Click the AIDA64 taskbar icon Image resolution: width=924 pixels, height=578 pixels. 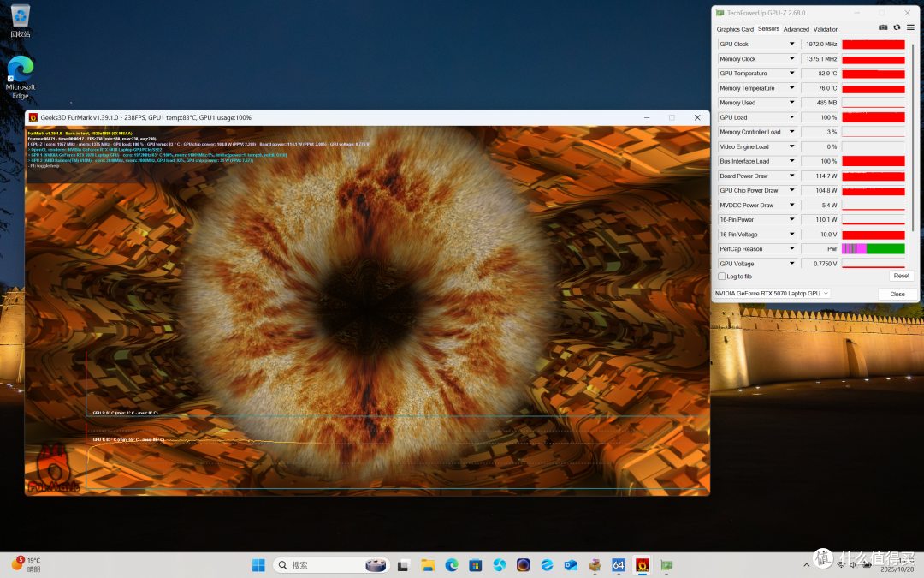(x=619, y=565)
